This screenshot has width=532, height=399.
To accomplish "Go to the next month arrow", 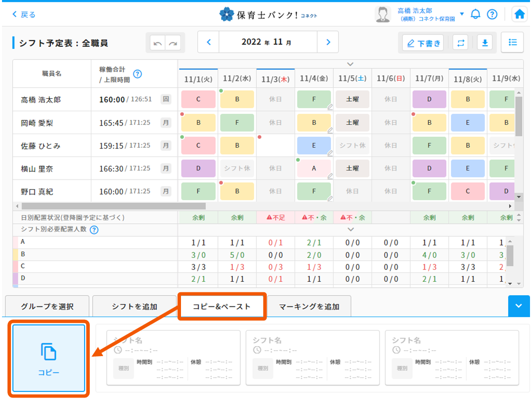I will 328,42.
